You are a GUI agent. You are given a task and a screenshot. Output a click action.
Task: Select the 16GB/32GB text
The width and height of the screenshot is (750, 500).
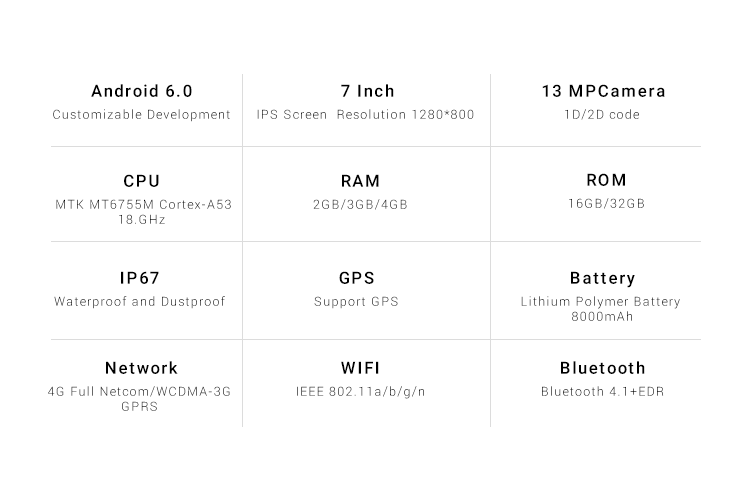point(607,204)
